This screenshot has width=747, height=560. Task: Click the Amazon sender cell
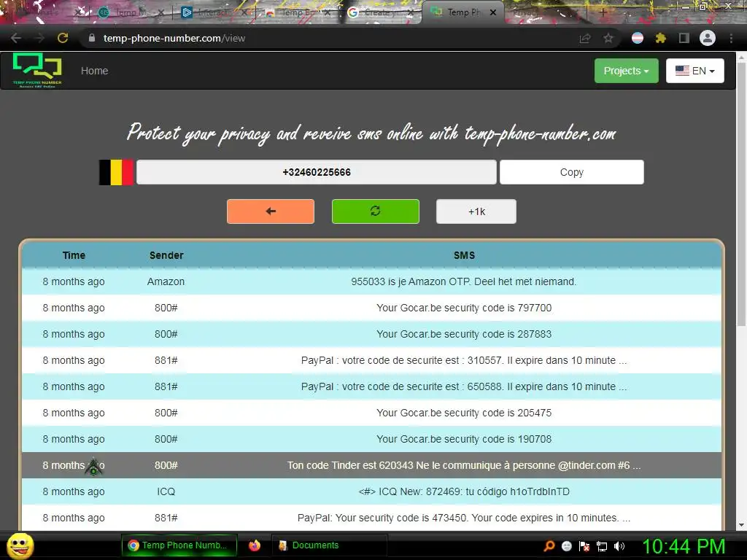(166, 281)
